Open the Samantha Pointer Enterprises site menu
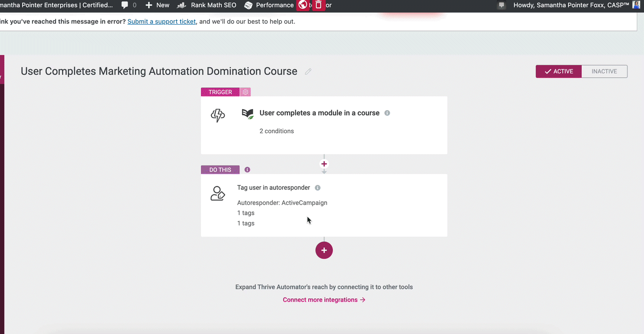The image size is (644, 334). (x=57, y=5)
